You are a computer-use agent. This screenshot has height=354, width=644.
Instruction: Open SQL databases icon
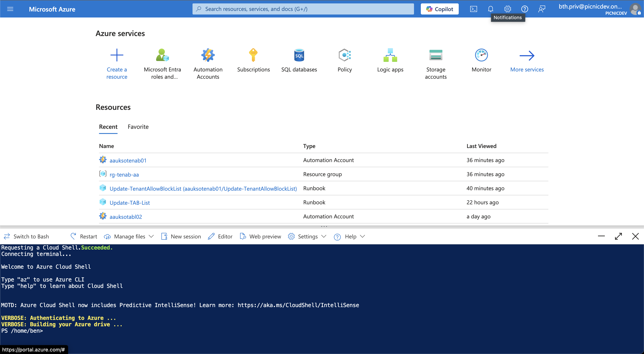(299, 55)
